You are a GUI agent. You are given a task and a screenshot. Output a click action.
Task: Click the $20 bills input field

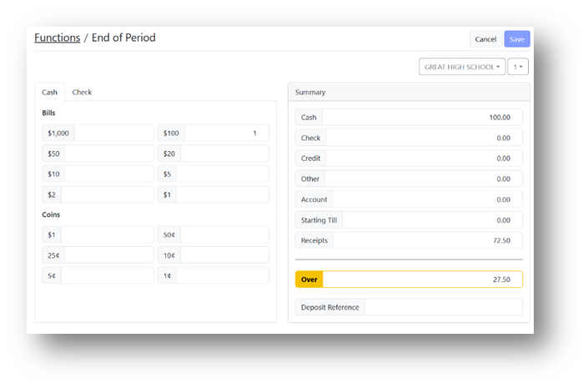tap(224, 154)
